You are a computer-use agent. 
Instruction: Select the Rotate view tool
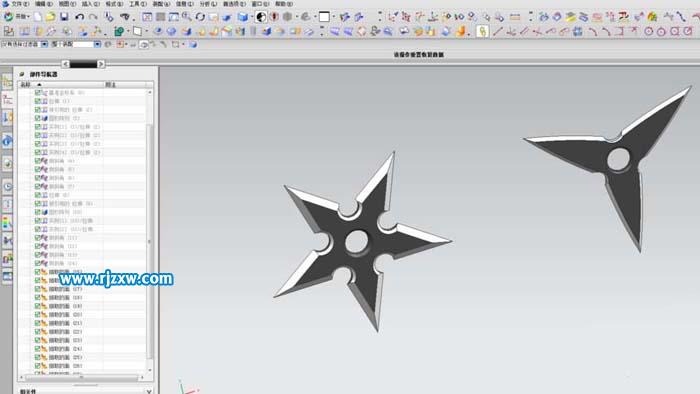coord(200,17)
